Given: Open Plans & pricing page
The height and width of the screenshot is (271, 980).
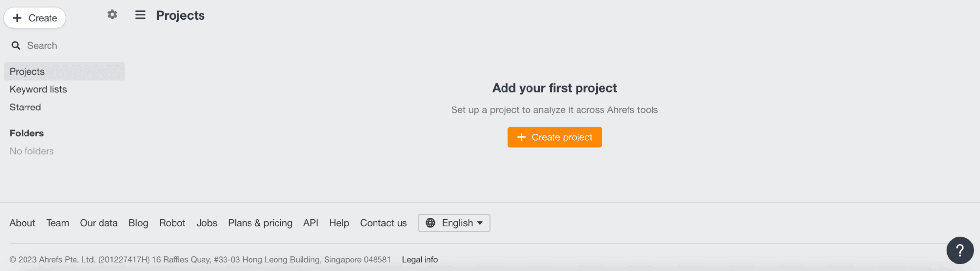Looking at the screenshot, I should (260, 223).
